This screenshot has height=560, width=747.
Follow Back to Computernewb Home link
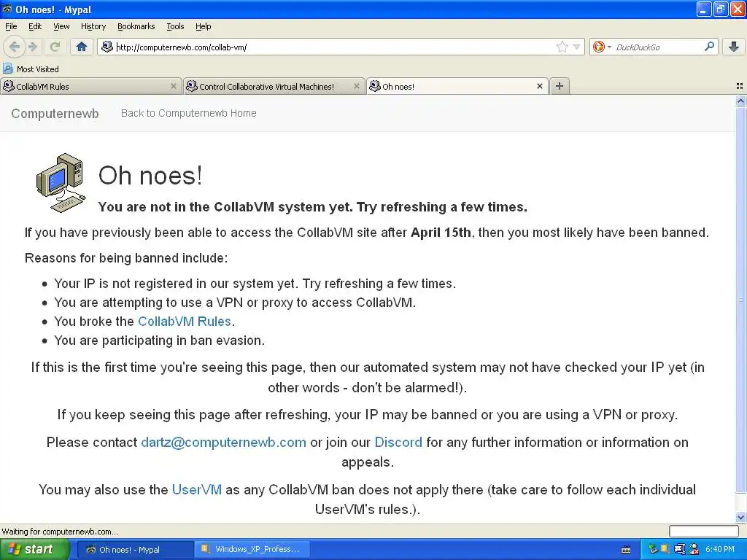tap(189, 113)
